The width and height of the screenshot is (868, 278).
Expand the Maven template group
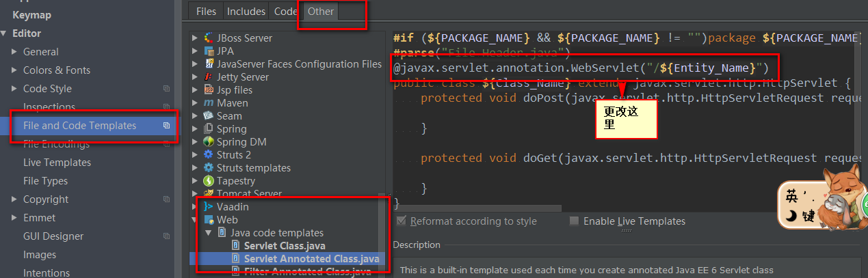pos(196,103)
